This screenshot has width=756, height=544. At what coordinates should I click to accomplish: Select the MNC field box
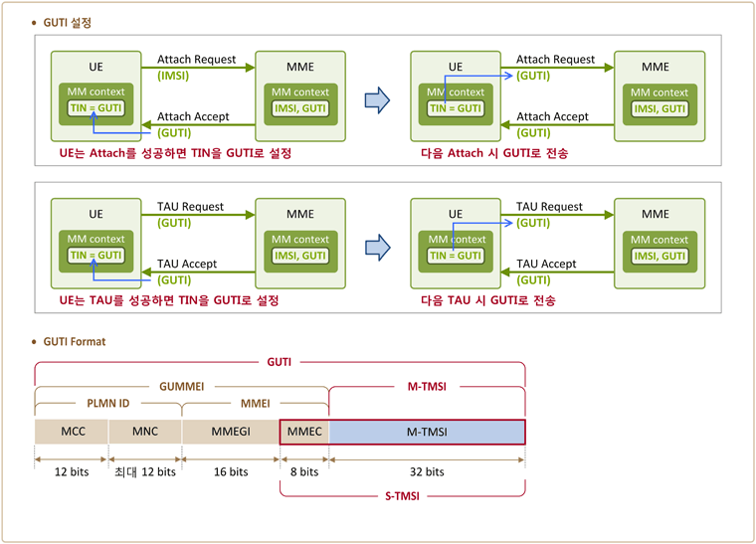(145, 432)
